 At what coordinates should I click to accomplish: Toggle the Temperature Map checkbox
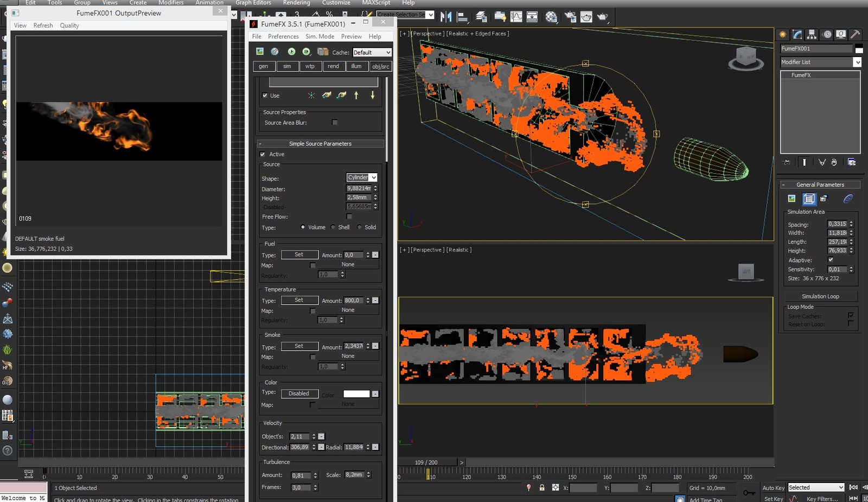pyautogui.click(x=312, y=311)
